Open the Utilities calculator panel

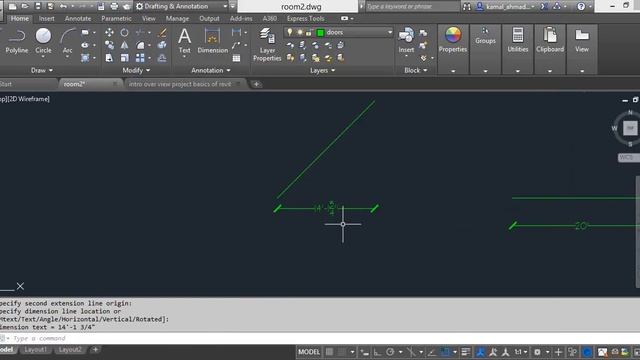(x=518, y=40)
